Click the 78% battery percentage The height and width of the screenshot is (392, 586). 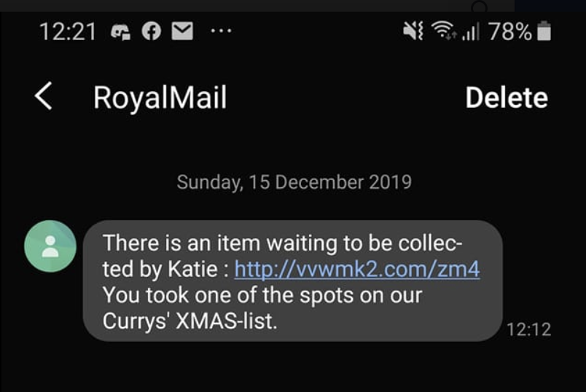pyautogui.click(x=509, y=32)
